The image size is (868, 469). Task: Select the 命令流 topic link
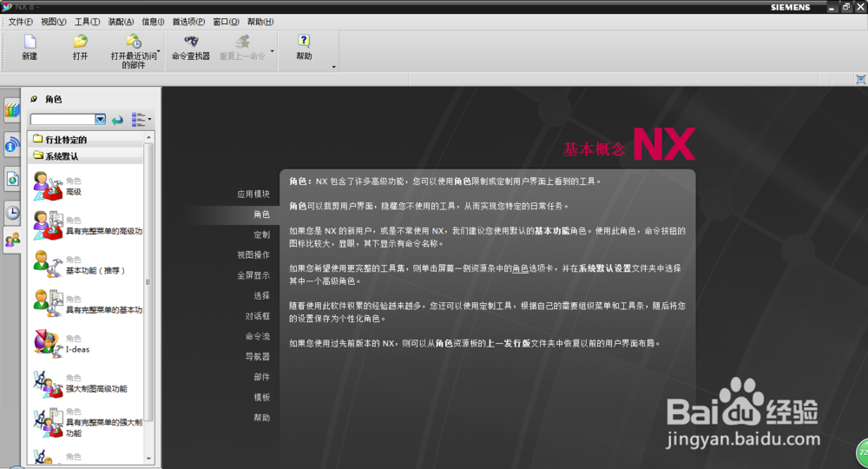pos(258,336)
